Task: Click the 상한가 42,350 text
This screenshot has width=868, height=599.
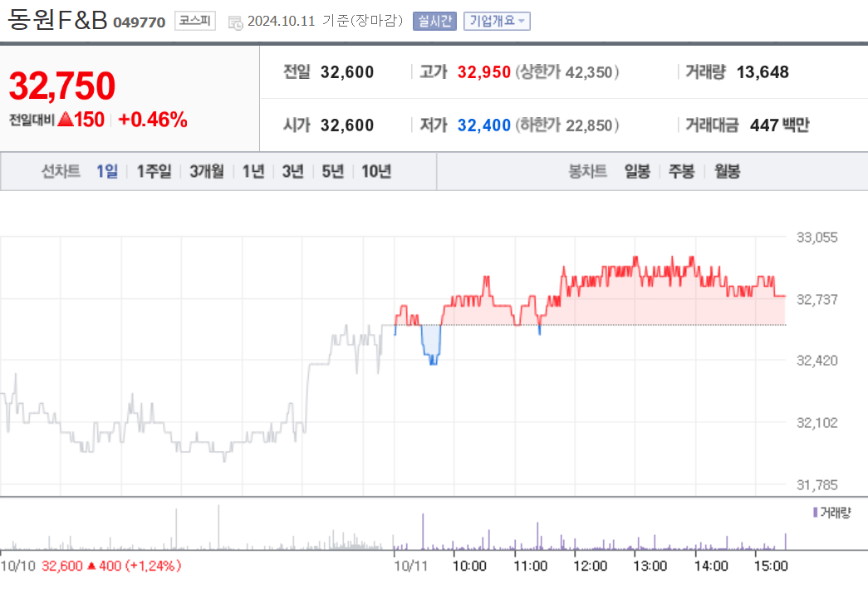Action: pos(566,72)
